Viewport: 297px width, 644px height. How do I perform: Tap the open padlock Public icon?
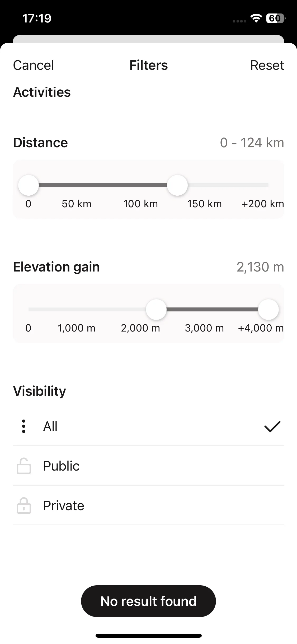coord(24,466)
